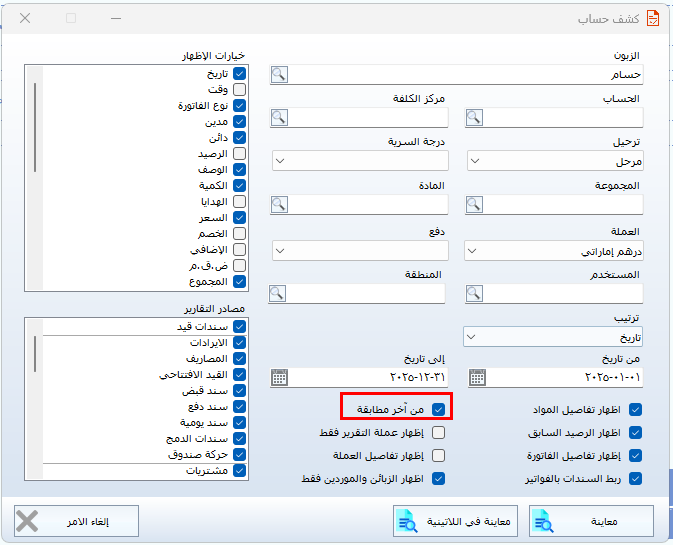The height and width of the screenshot is (545, 673).
Task: Click the المنطقة field search icon
Action: point(279,293)
